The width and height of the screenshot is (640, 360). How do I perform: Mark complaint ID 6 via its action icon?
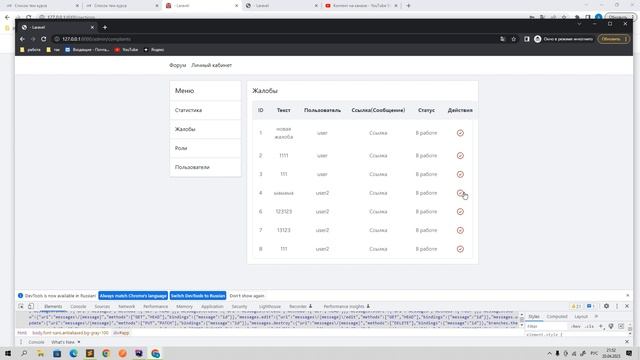pos(460,211)
